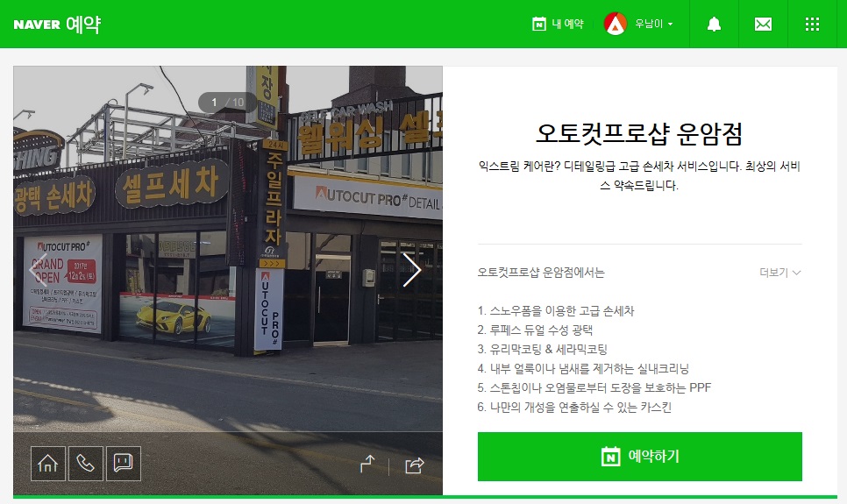Image resolution: width=847 pixels, height=504 pixels.
Task: Click list item 3. 유리막코팅 & 세라믹코팅
Action: pyautogui.click(x=543, y=350)
